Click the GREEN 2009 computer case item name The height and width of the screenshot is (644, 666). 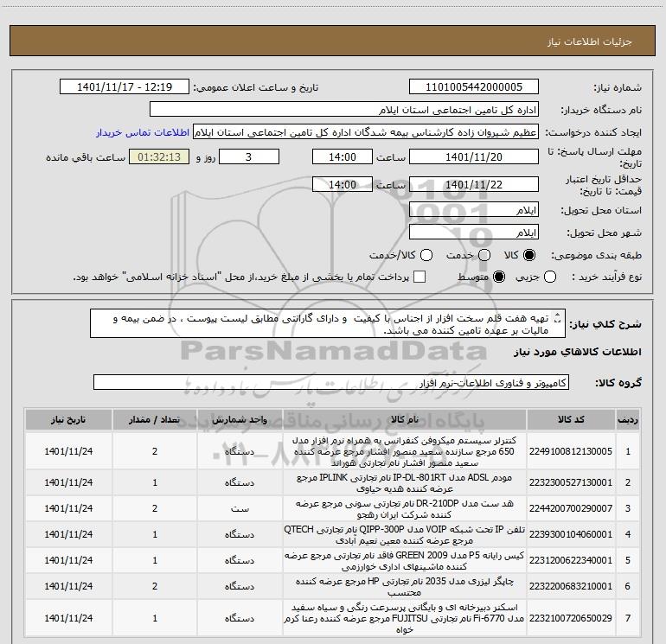click(405, 560)
